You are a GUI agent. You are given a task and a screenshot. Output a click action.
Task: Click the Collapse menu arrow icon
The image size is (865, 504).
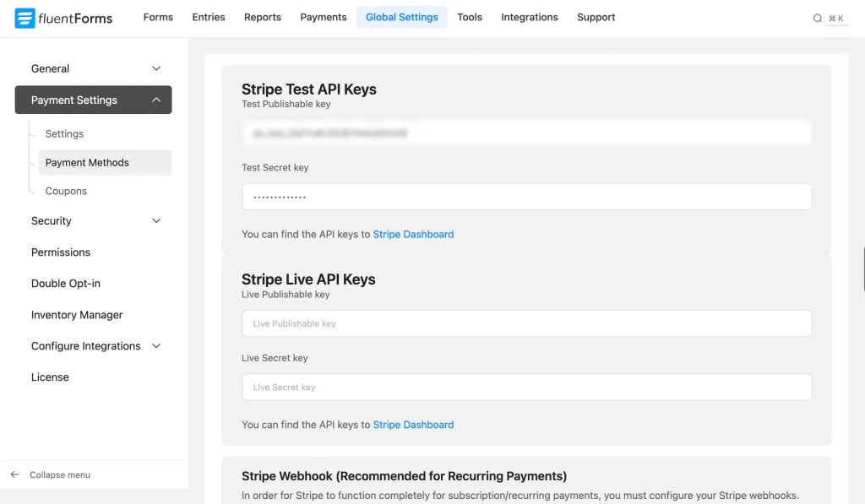(15, 474)
